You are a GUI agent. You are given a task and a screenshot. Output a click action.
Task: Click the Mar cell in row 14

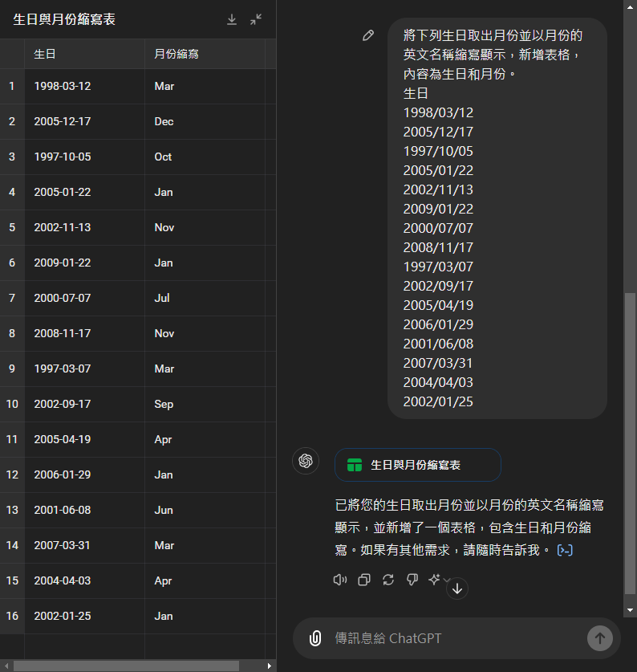pos(205,546)
